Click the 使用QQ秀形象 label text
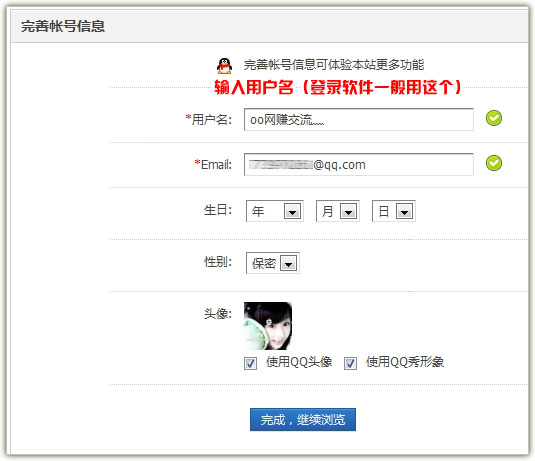Image resolution: width=535 pixels, height=461 pixels. [405, 362]
